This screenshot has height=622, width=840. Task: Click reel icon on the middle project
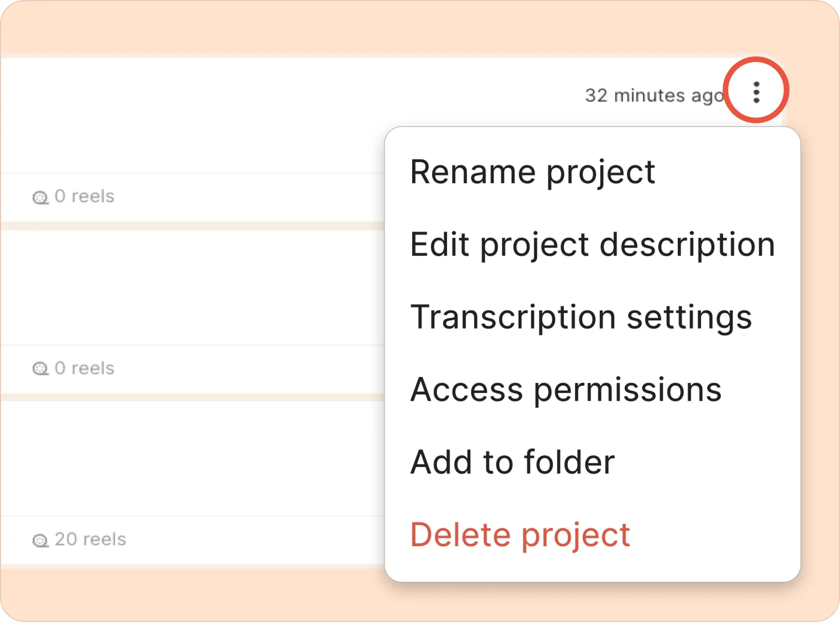[x=40, y=369]
